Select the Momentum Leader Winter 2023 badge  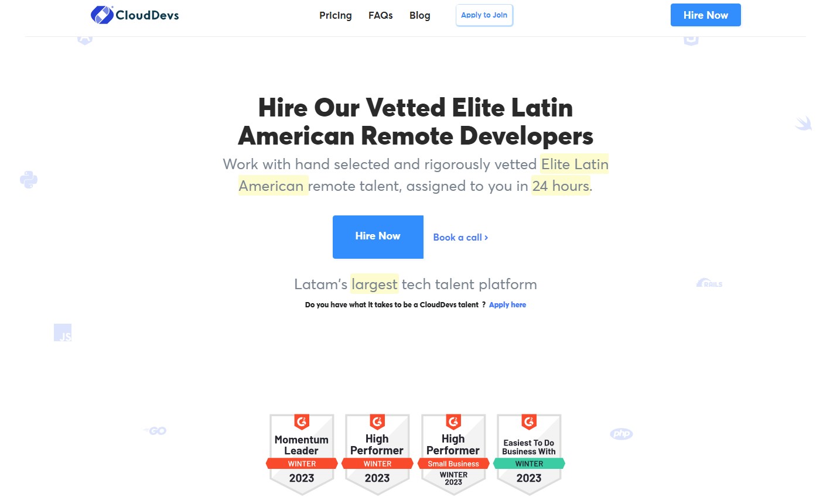pos(302,454)
